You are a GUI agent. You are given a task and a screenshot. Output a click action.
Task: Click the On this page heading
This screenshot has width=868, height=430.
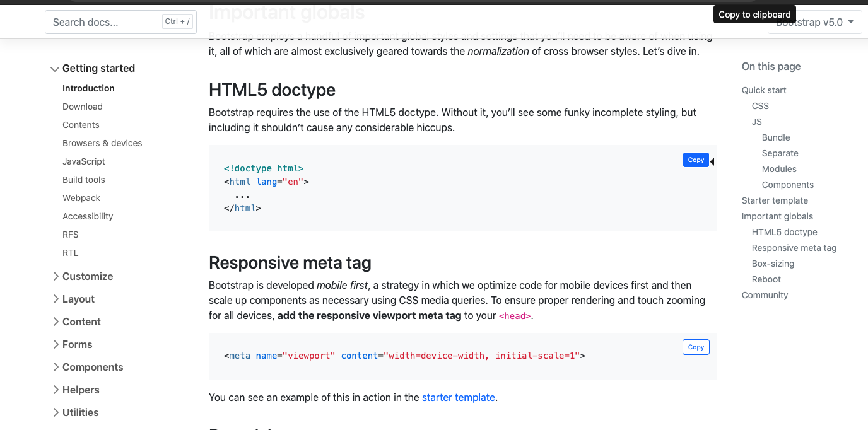coord(771,66)
